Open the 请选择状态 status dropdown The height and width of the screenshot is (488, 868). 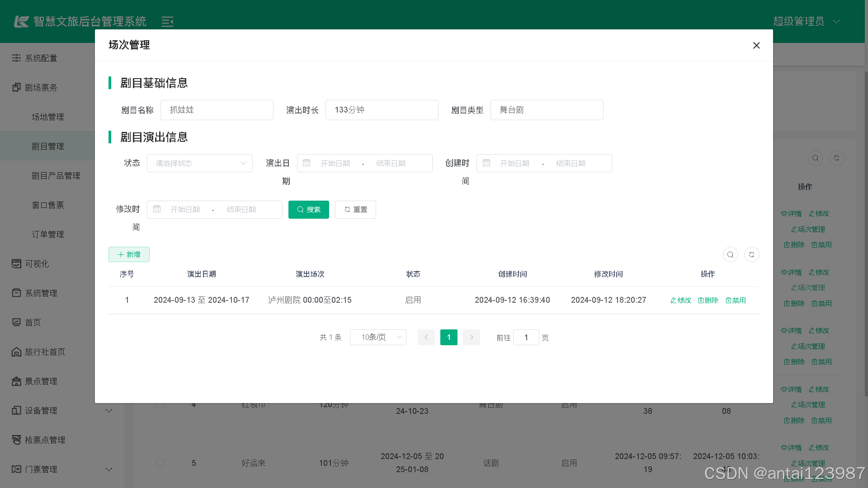click(199, 163)
